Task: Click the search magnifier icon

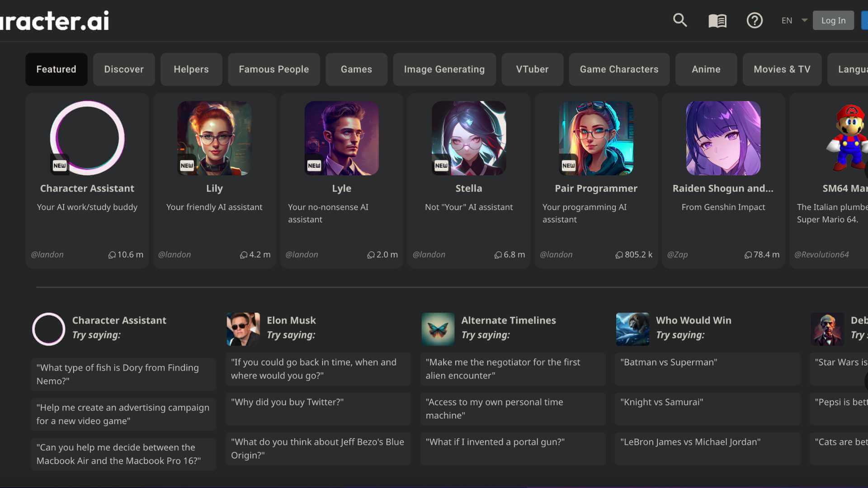Action: point(679,20)
